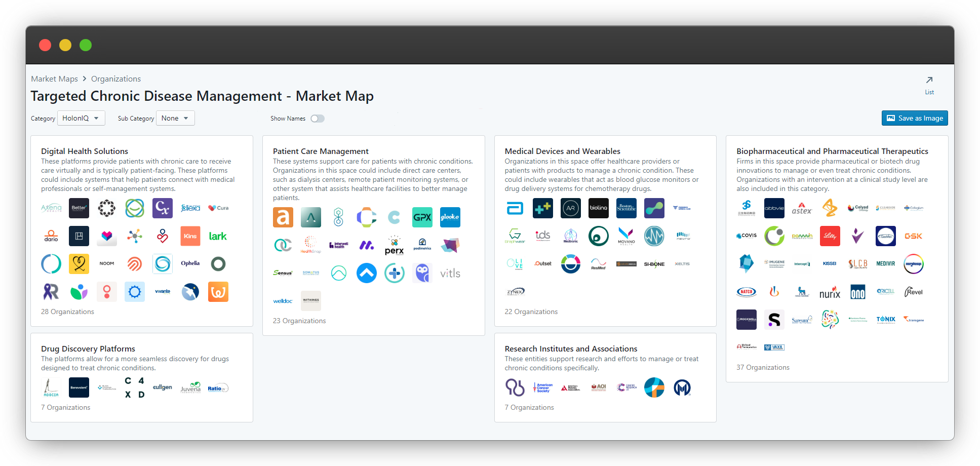
Task: Open the ZYNEX logo
Action: (515, 292)
